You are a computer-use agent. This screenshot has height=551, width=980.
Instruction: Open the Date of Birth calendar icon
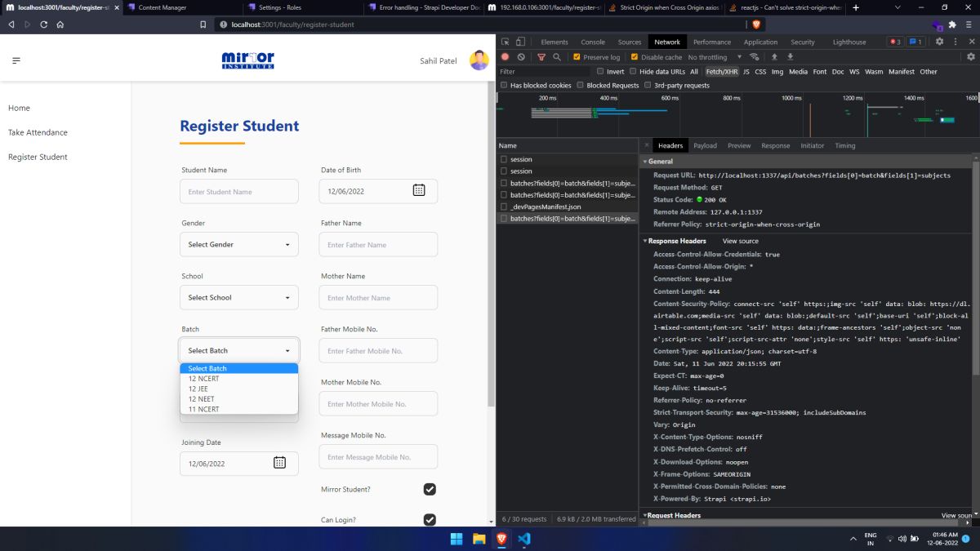[419, 190]
